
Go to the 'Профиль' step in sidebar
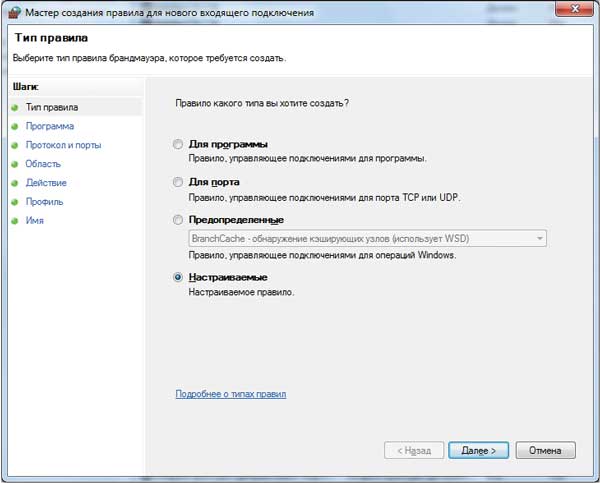43,202
